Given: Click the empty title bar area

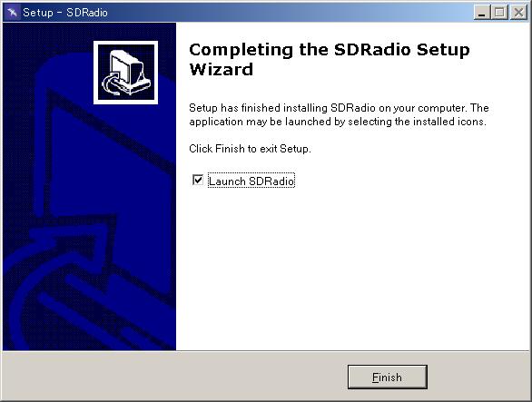Looking at the screenshot, I should (x=289, y=13).
